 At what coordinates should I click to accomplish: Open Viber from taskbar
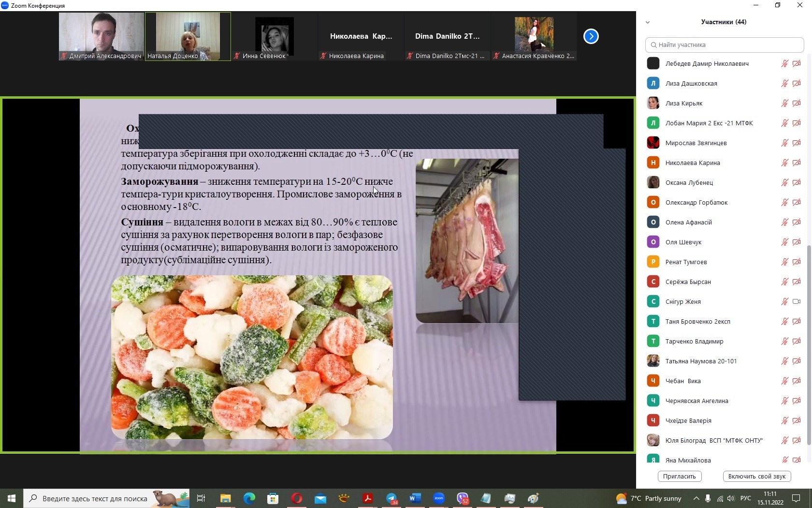pos(463,498)
